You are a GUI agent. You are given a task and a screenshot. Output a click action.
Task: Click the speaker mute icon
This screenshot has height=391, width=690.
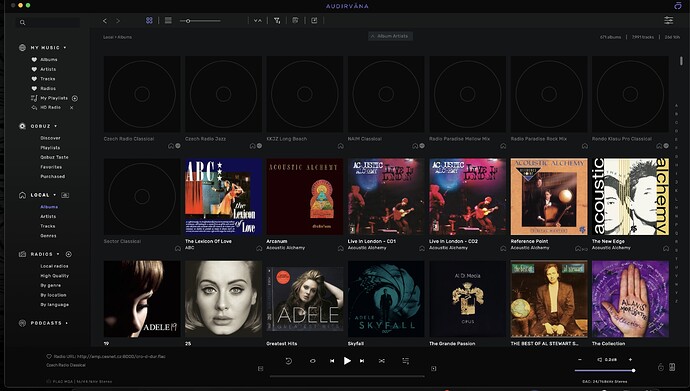[x=599, y=360]
